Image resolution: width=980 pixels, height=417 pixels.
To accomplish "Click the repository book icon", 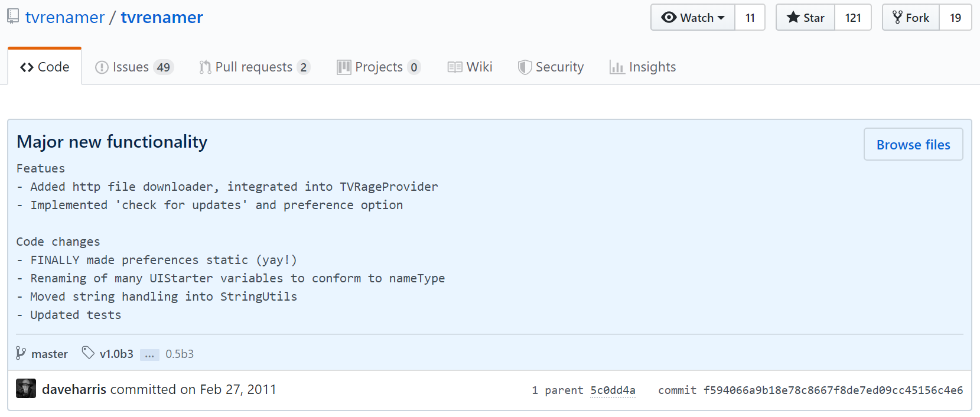I will coord(13,17).
